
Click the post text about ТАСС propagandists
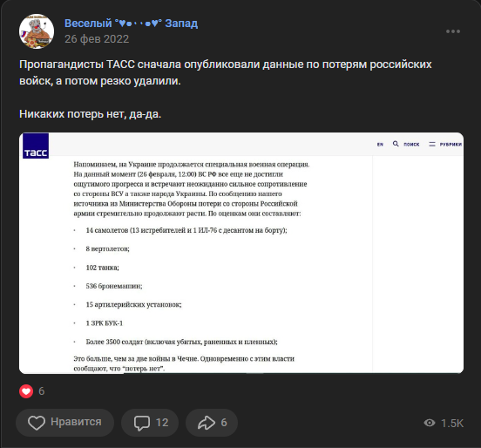pos(225,72)
